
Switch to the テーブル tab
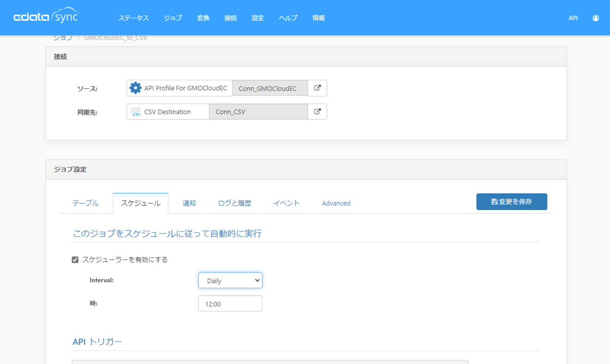pyautogui.click(x=85, y=203)
